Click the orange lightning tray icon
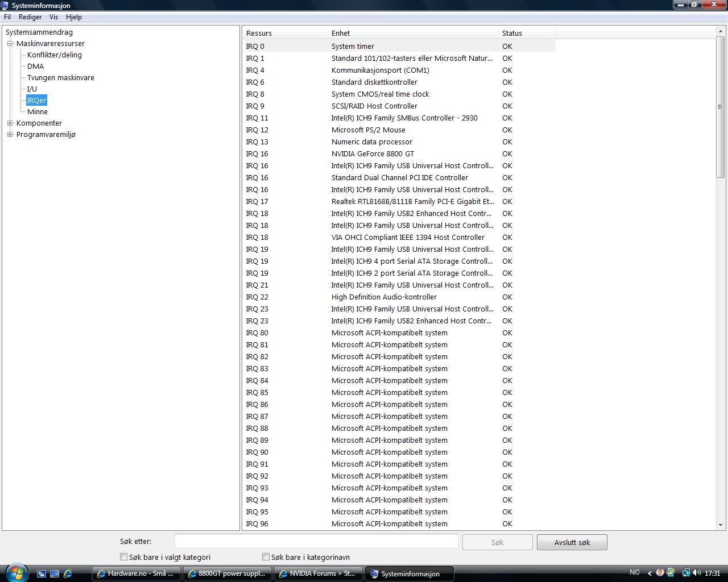The image size is (728, 582). pyautogui.click(x=660, y=573)
